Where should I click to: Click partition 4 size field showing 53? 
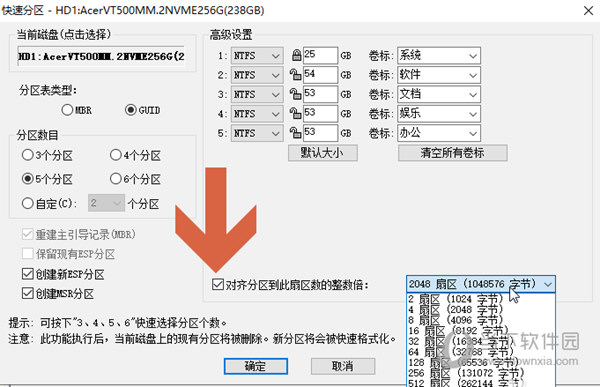tap(320, 114)
